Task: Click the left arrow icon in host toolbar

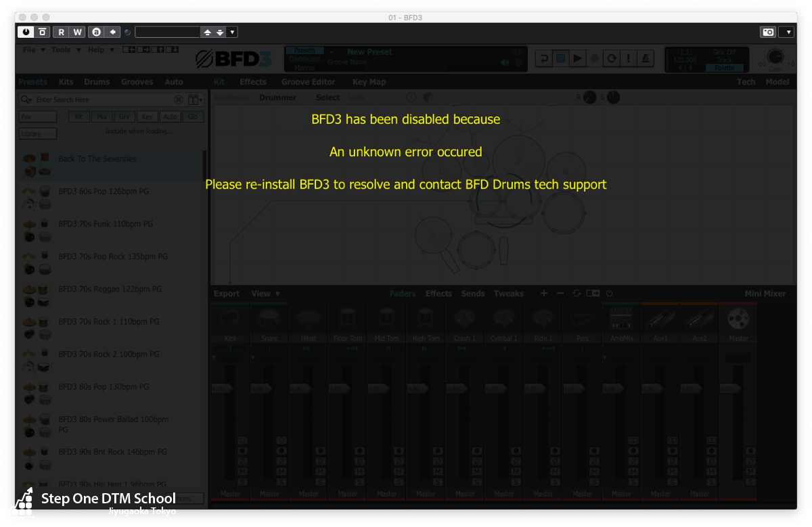Action: pyautogui.click(x=112, y=32)
